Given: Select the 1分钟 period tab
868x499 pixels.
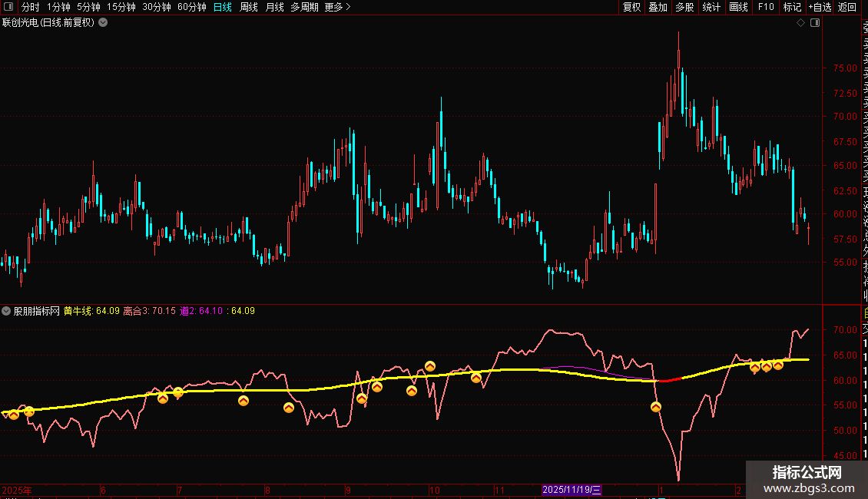Looking at the screenshot, I should [x=58, y=7].
